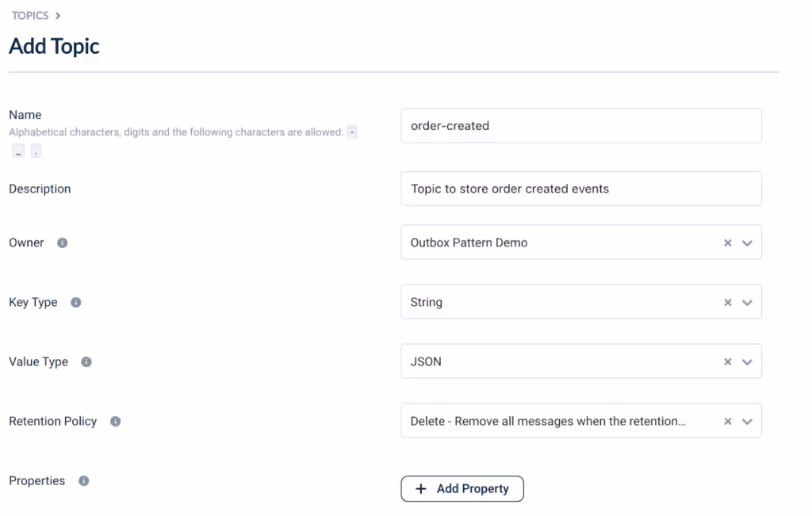Click the hyphen allowed-character badge
The width and height of the screenshot is (812, 516).
tap(352, 132)
